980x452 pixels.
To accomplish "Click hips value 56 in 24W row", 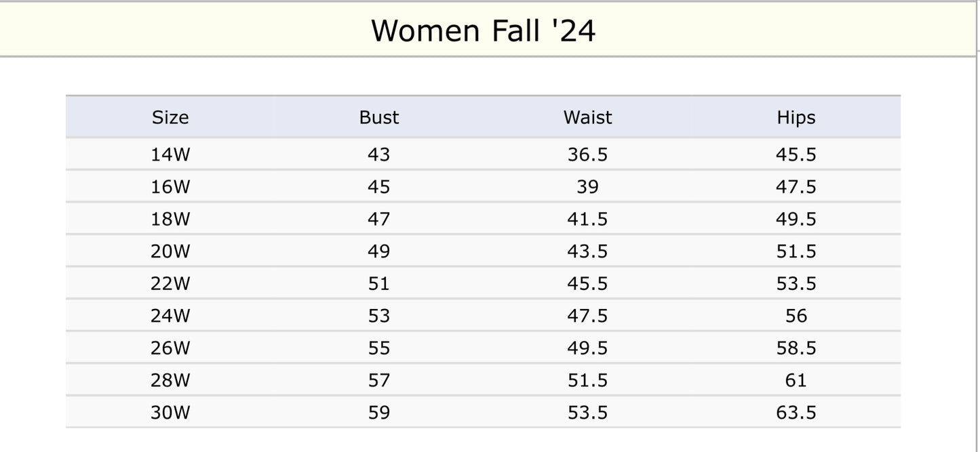I will 796,316.
